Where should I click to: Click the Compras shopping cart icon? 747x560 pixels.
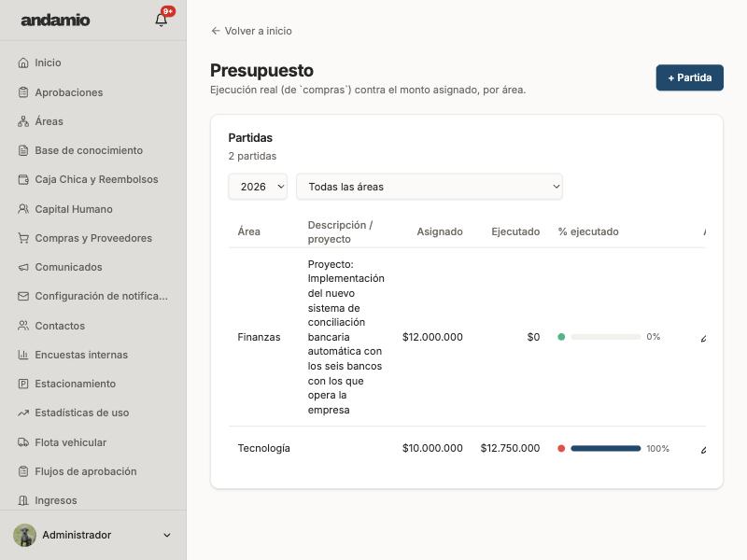[23, 238]
